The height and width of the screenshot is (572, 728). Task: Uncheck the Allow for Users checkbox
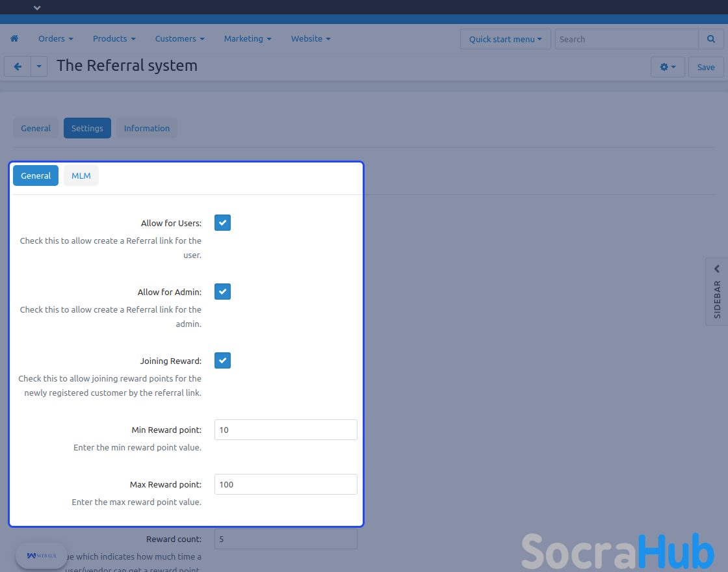click(222, 223)
